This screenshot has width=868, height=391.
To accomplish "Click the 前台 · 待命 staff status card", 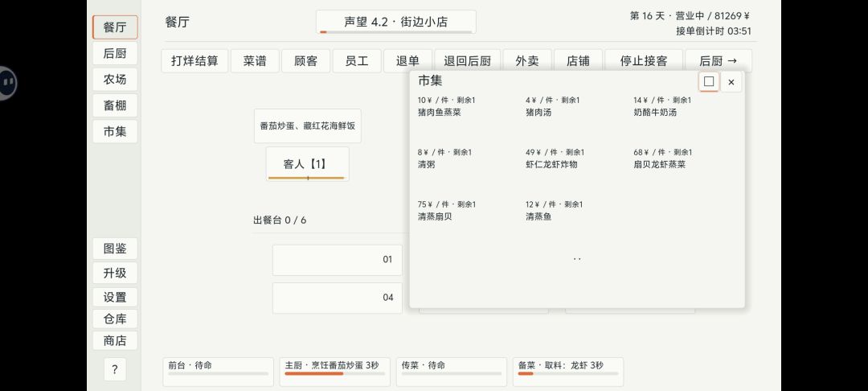I will click(218, 372).
